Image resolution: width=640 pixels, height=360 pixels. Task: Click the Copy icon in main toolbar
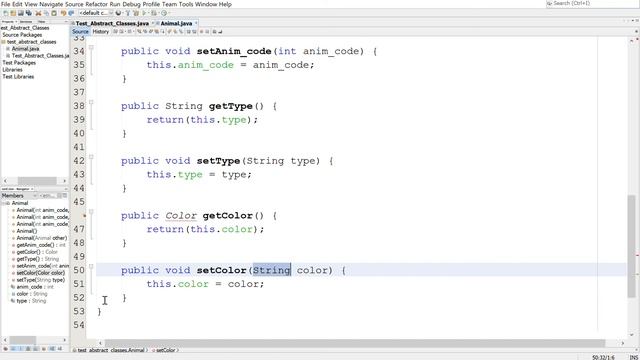pyautogui.click(x=46, y=13)
